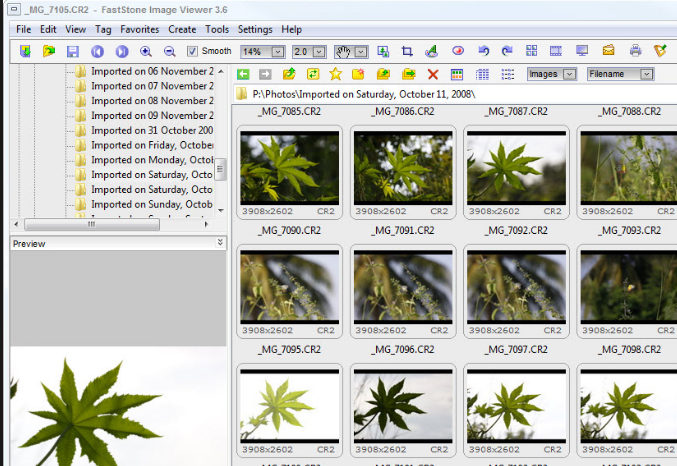The height and width of the screenshot is (466, 677).
Task: Open the Tag menu
Action: point(103,29)
